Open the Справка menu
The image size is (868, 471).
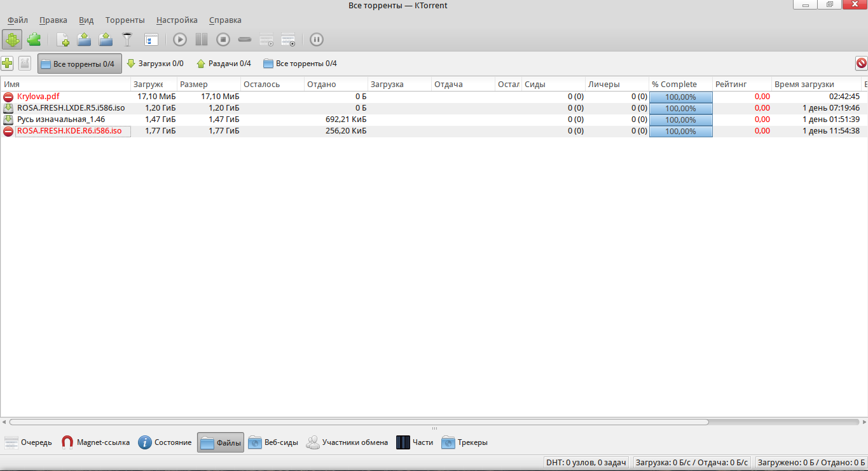225,20
